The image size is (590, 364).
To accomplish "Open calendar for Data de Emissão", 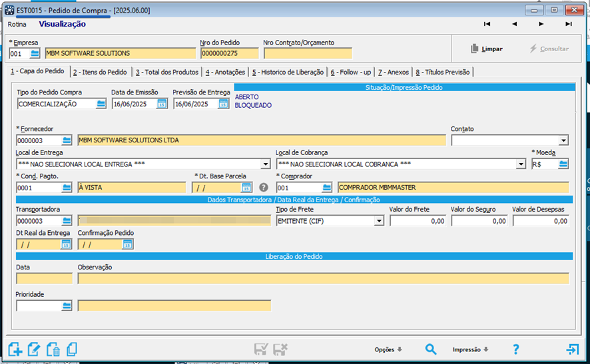I will (162, 104).
